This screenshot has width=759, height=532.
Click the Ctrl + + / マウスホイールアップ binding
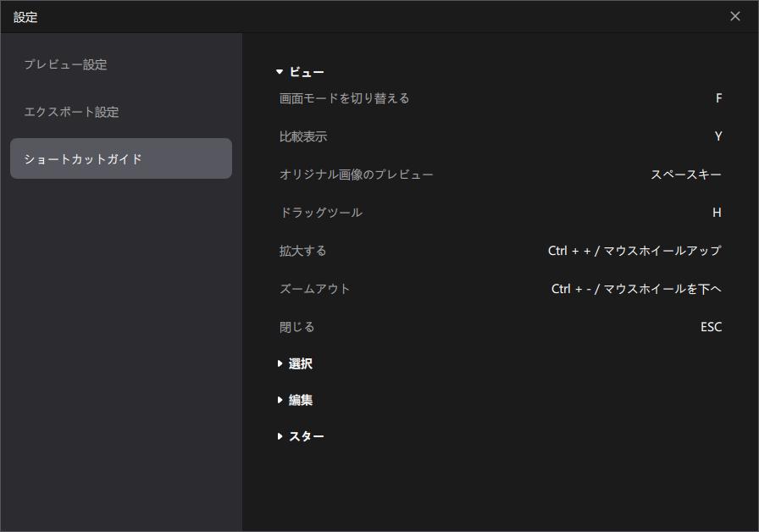pyautogui.click(x=634, y=251)
